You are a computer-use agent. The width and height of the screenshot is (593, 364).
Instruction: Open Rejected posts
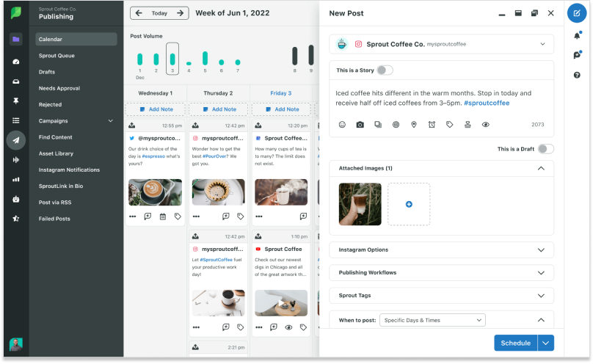tap(50, 105)
